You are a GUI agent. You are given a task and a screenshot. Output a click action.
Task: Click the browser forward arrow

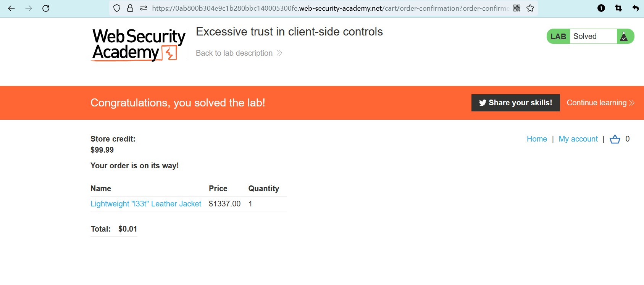[29, 8]
